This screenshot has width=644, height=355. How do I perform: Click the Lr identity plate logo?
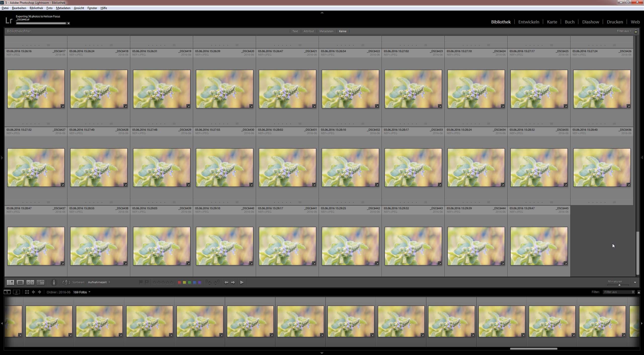pyautogui.click(x=9, y=20)
